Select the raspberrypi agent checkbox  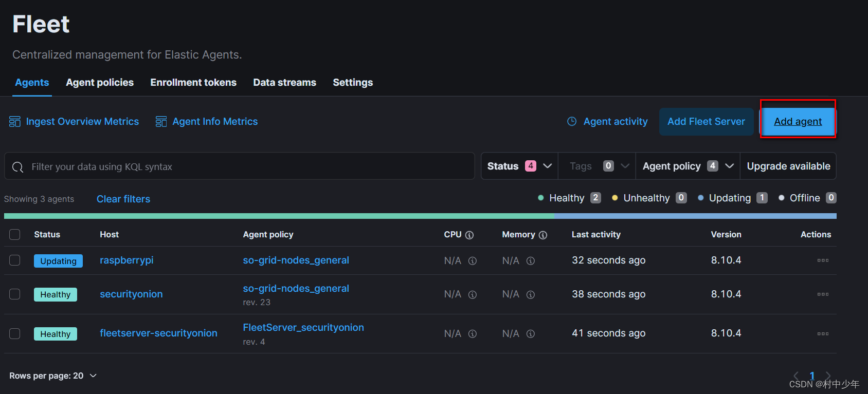[15, 260]
